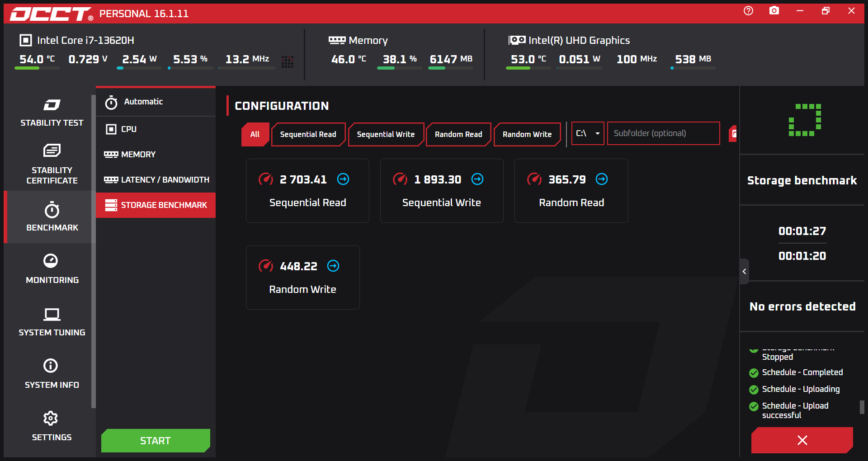Click the Memory module icon in header
This screenshot has width=868, height=461.
click(337, 40)
